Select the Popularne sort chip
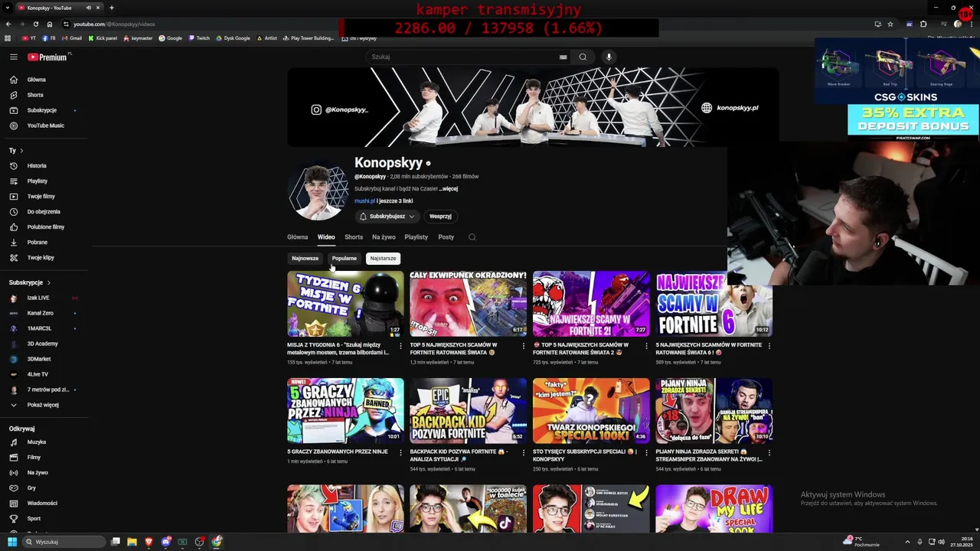Screen dimensions: 980x551 coord(344,259)
